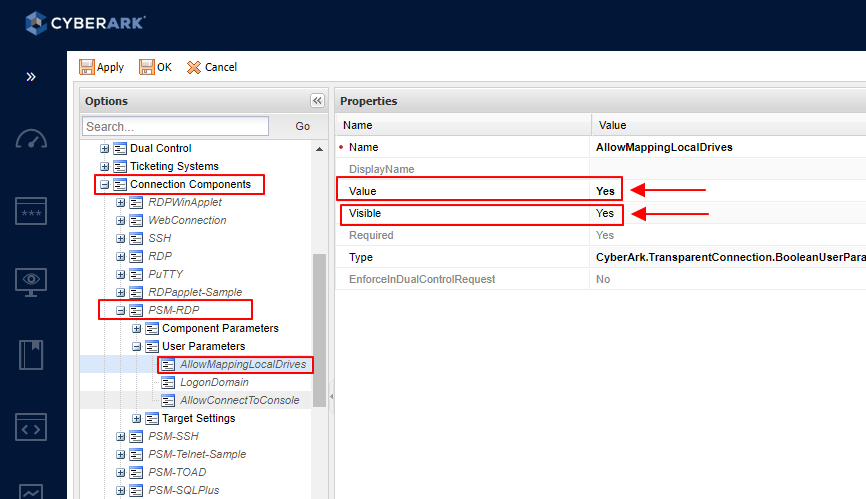Select RDPapplet-Sample tree item

click(x=195, y=292)
